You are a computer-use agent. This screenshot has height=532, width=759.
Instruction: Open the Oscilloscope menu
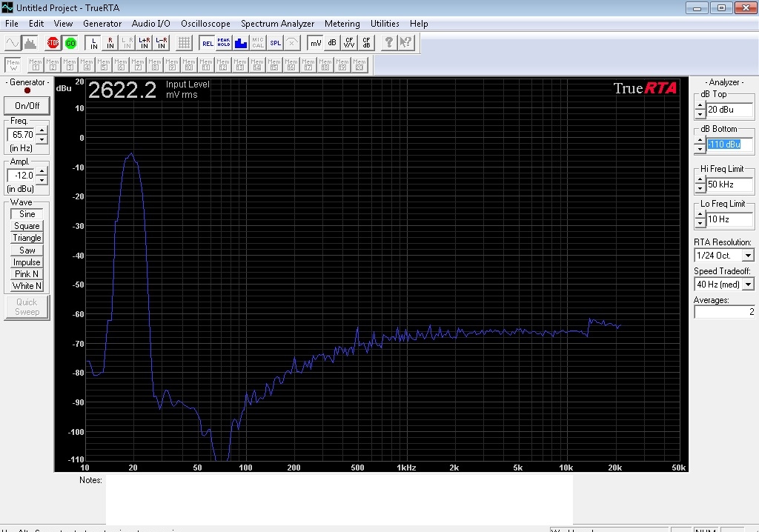point(206,24)
